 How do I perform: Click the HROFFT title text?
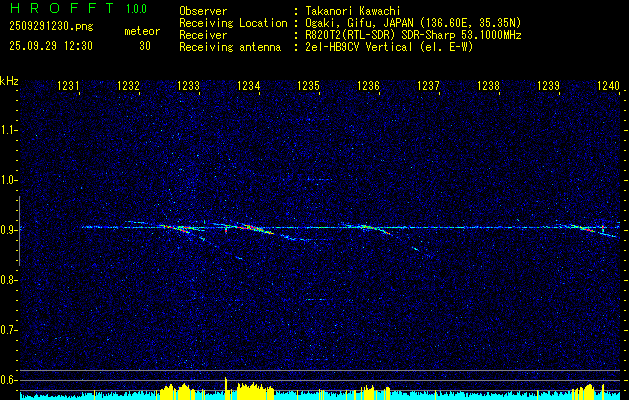[x=62, y=8]
